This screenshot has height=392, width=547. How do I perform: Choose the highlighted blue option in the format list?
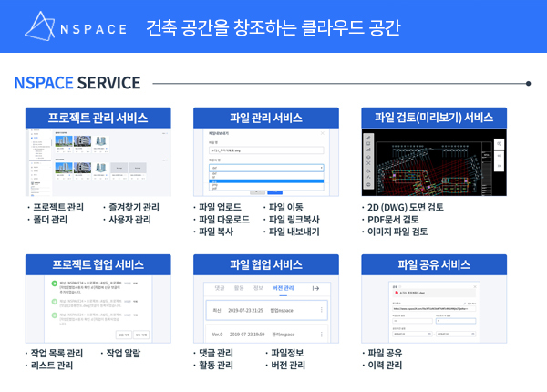[x=266, y=181]
